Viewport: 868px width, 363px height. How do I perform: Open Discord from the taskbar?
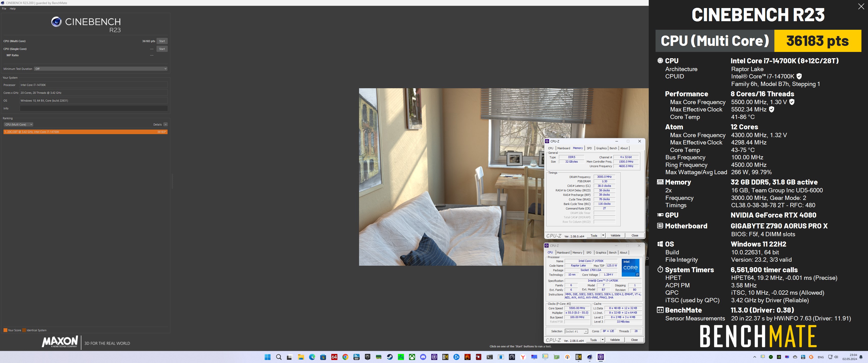(x=423, y=357)
